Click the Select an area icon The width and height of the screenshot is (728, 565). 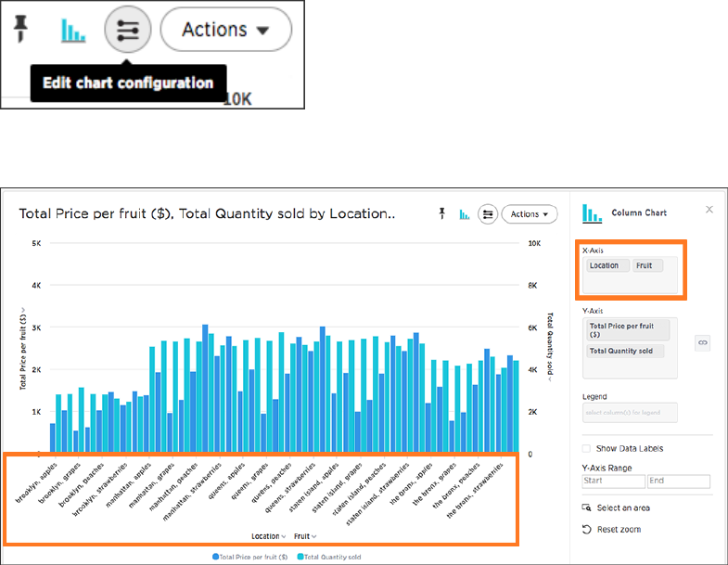(x=587, y=507)
